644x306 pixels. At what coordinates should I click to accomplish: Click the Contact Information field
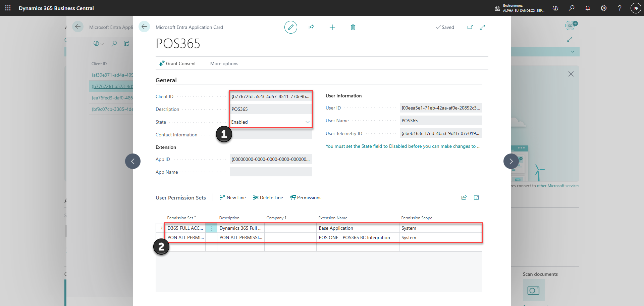coord(271,135)
